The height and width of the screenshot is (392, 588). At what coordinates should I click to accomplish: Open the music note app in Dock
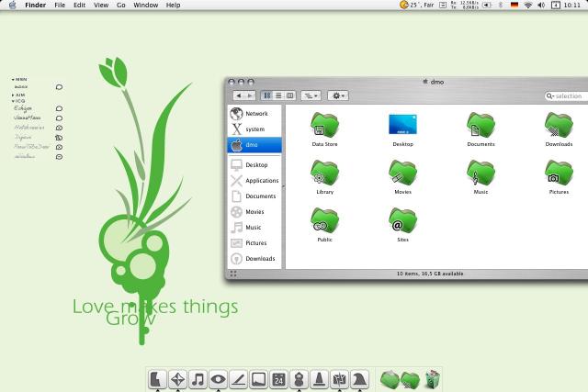pyautogui.click(x=198, y=379)
